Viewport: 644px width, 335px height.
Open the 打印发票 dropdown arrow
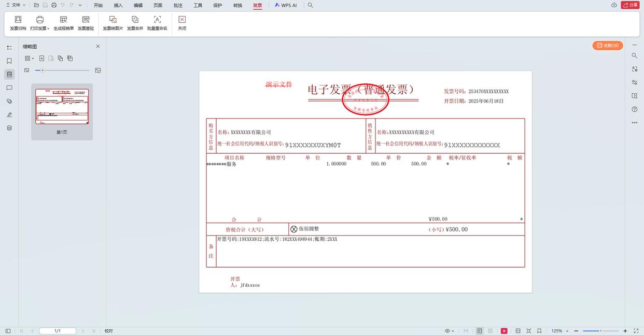(x=49, y=28)
